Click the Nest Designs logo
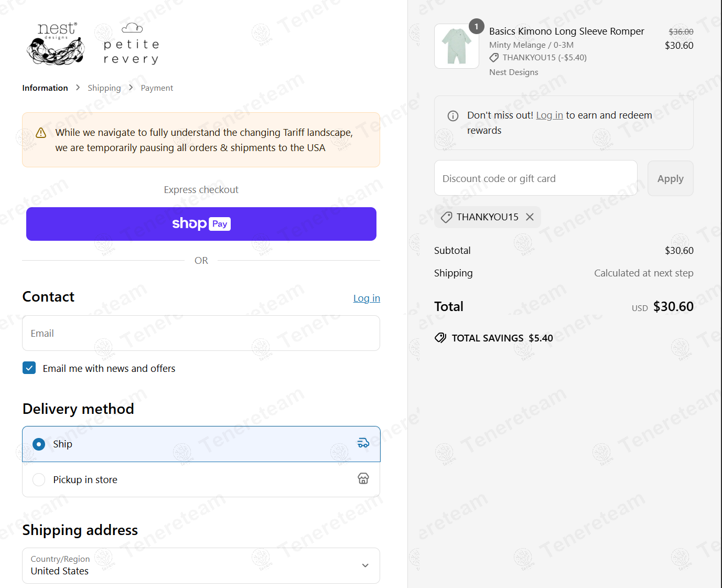The image size is (722, 588). (56, 44)
